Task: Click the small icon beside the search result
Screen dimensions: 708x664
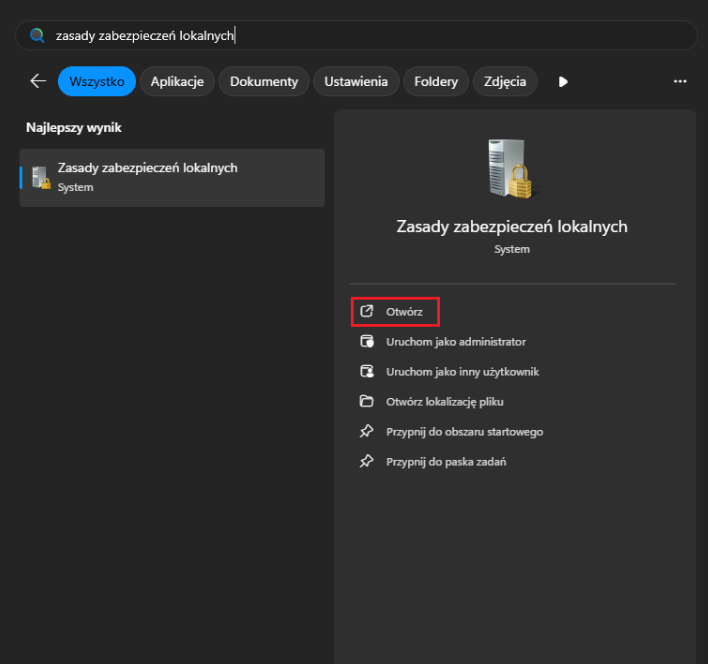Action: click(40, 177)
